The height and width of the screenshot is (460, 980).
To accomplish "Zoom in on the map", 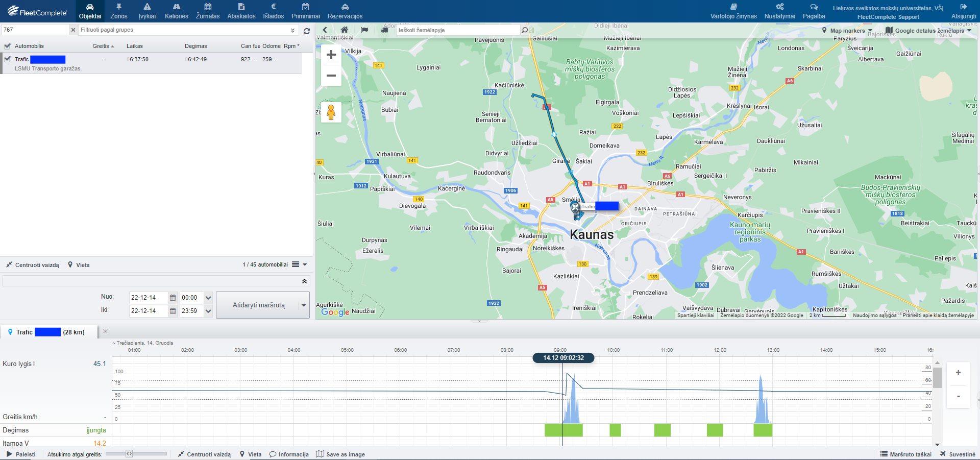I will coord(331,55).
